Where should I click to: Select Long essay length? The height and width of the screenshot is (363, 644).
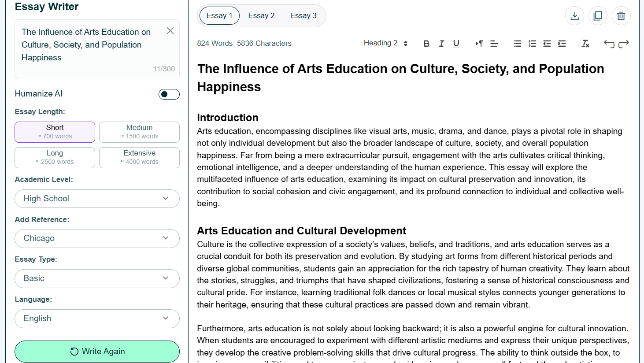tap(55, 158)
